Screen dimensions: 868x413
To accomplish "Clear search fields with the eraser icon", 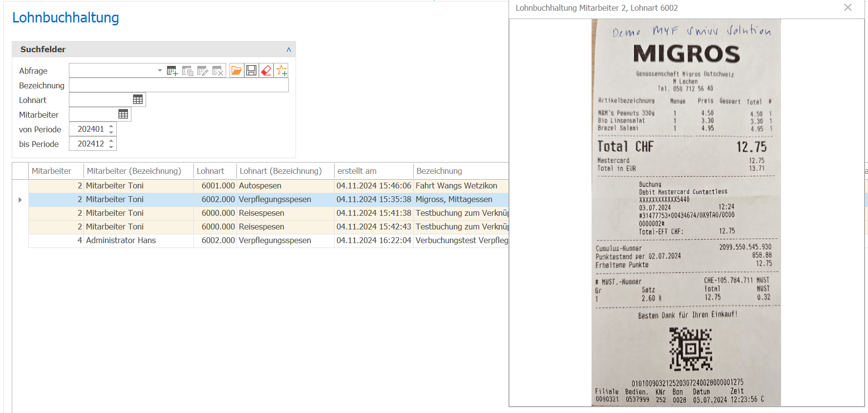I will 266,71.
